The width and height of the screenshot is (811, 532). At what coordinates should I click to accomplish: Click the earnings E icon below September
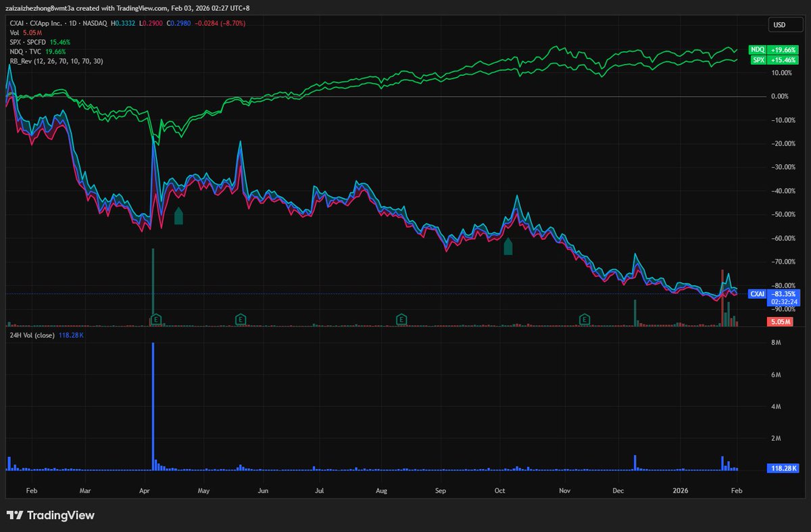(x=402, y=318)
